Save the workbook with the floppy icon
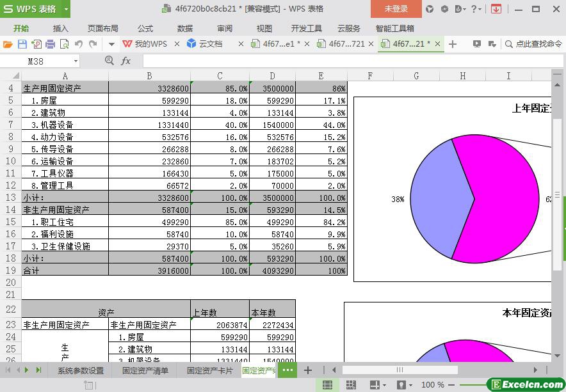The image size is (566, 392). click(22, 44)
